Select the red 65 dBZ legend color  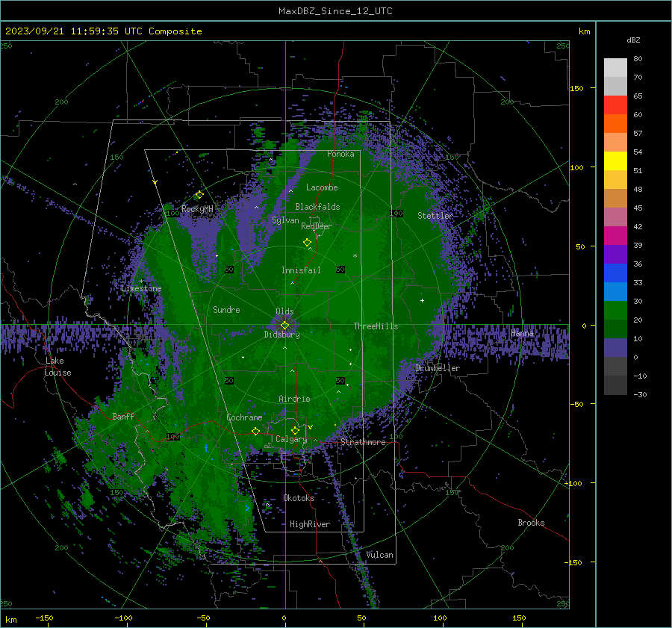coord(615,105)
